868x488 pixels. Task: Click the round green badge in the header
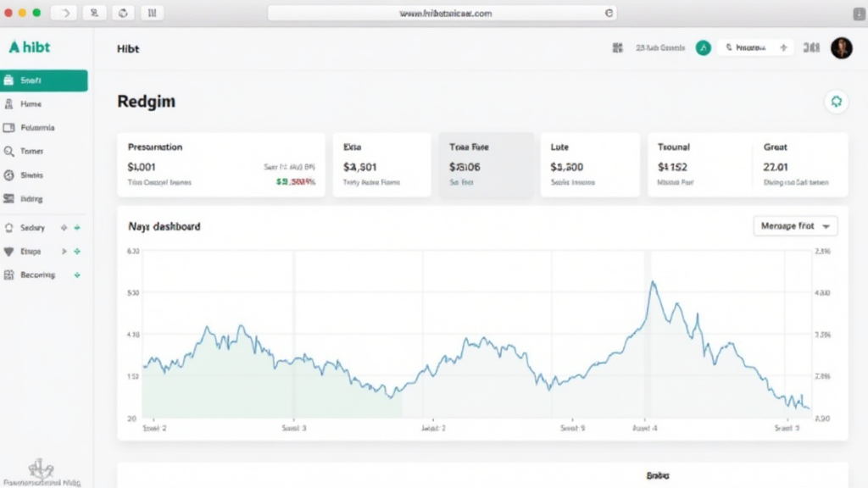703,48
